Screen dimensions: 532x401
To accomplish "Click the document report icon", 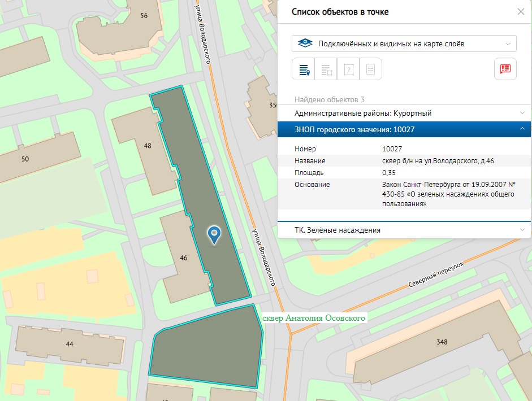I will (370, 69).
